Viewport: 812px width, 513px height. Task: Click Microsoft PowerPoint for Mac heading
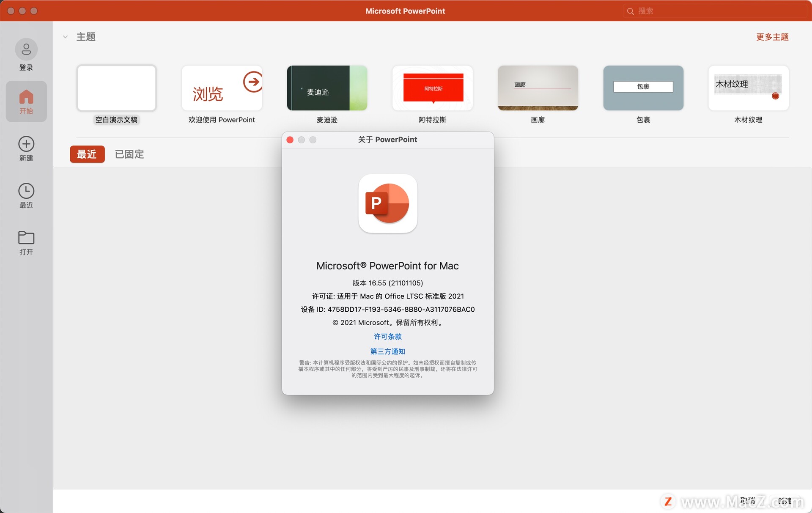coord(388,266)
